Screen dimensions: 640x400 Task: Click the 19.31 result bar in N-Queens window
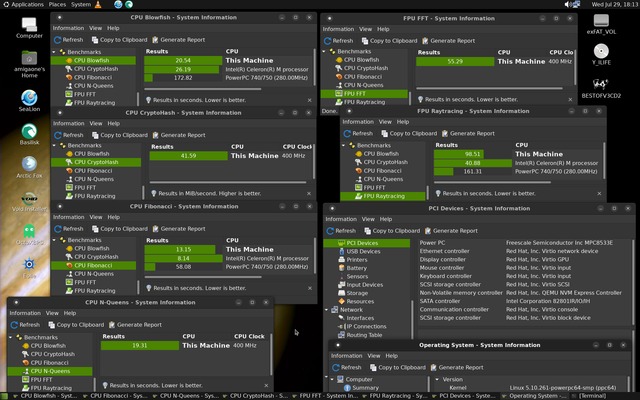pyautogui.click(x=140, y=346)
